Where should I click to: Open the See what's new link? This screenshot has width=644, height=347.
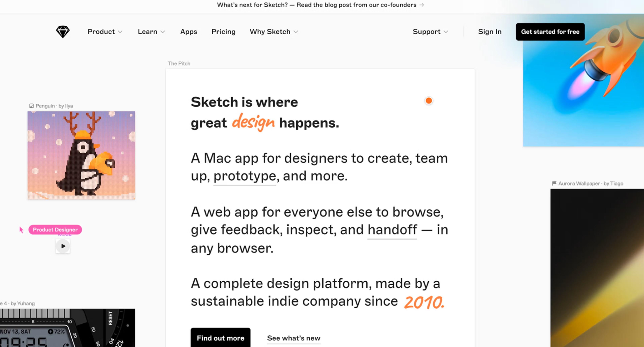293,338
